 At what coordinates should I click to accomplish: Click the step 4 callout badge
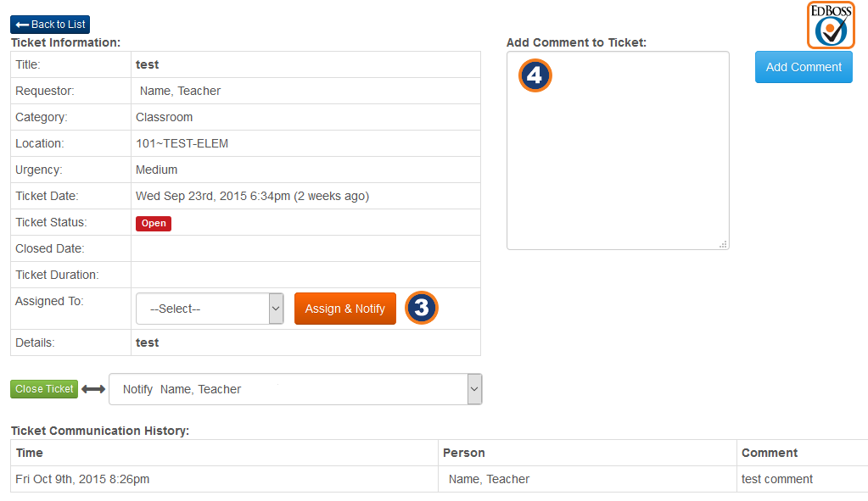(x=535, y=75)
